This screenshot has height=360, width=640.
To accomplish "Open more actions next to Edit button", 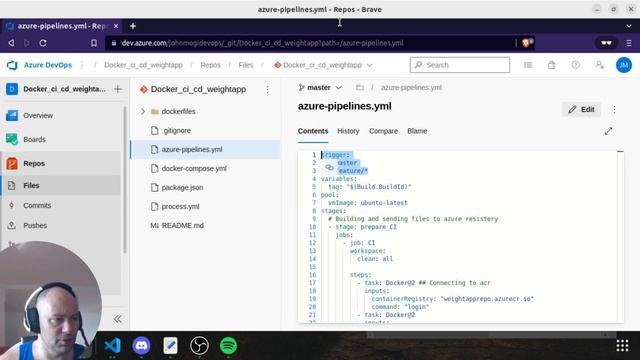I will [x=614, y=109].
